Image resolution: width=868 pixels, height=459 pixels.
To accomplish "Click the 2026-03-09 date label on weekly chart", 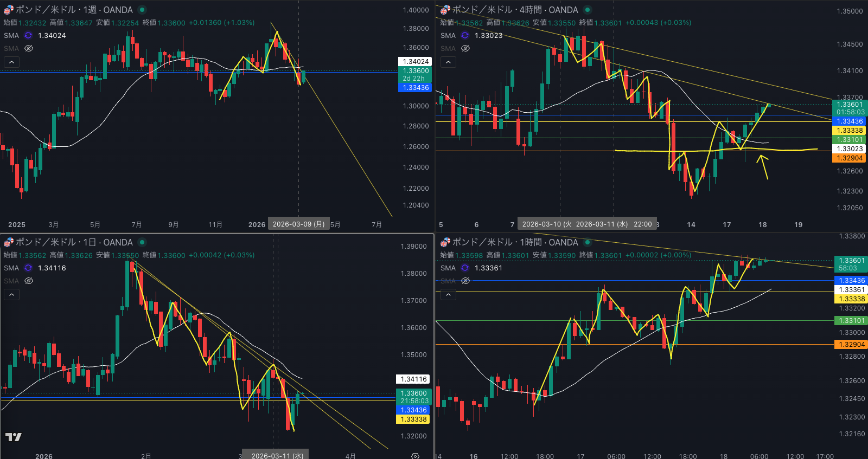I will point(298,224).
